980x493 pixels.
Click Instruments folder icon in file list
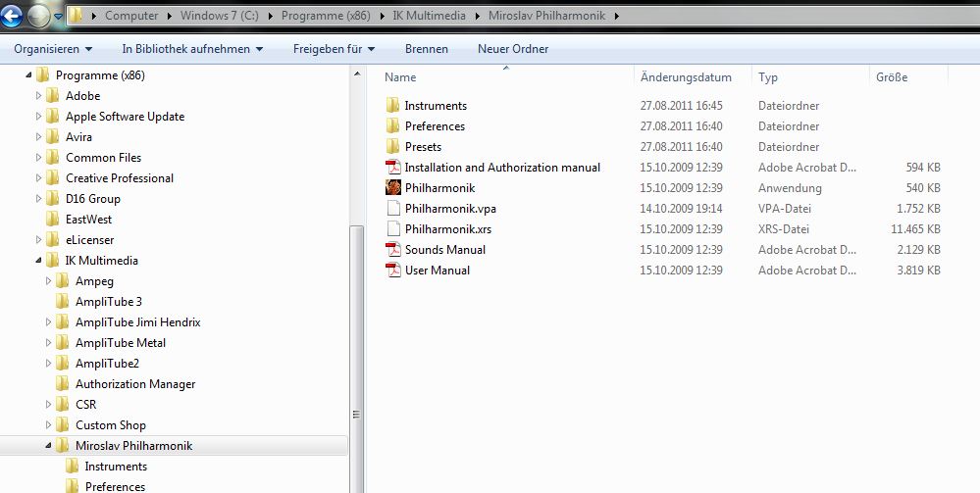click(x=392, y=105)
